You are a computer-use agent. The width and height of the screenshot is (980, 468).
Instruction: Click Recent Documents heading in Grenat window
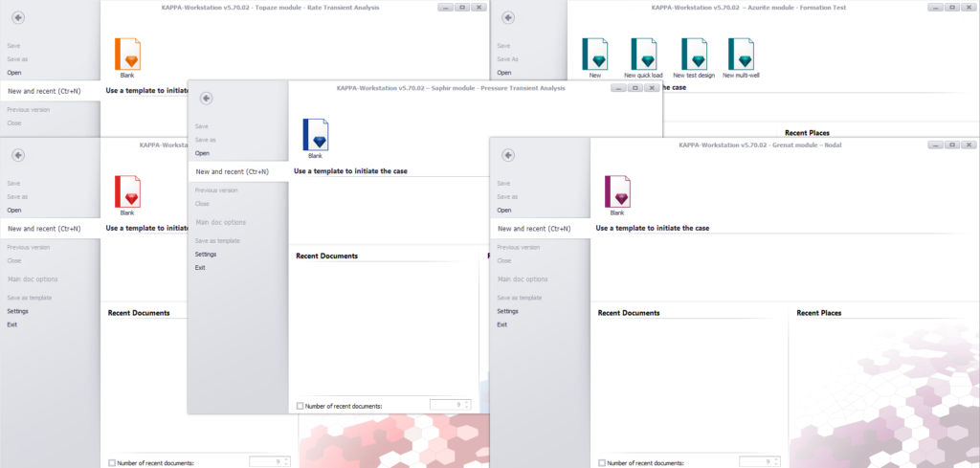pyautogui.click(x=629, y=312)
